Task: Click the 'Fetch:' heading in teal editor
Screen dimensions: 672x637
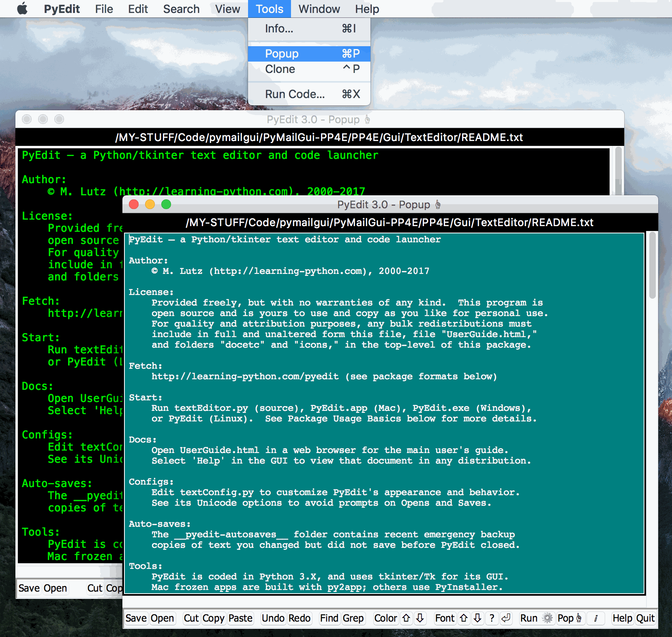Action: (146, 366)
